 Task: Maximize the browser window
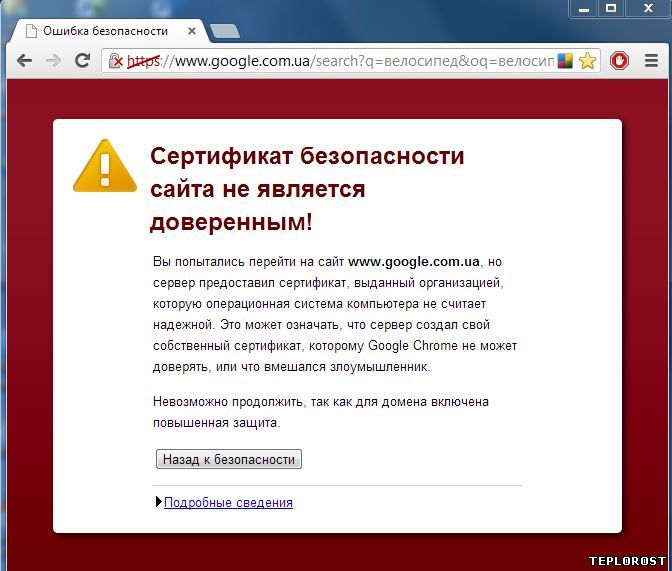click(x=611, y=9)
